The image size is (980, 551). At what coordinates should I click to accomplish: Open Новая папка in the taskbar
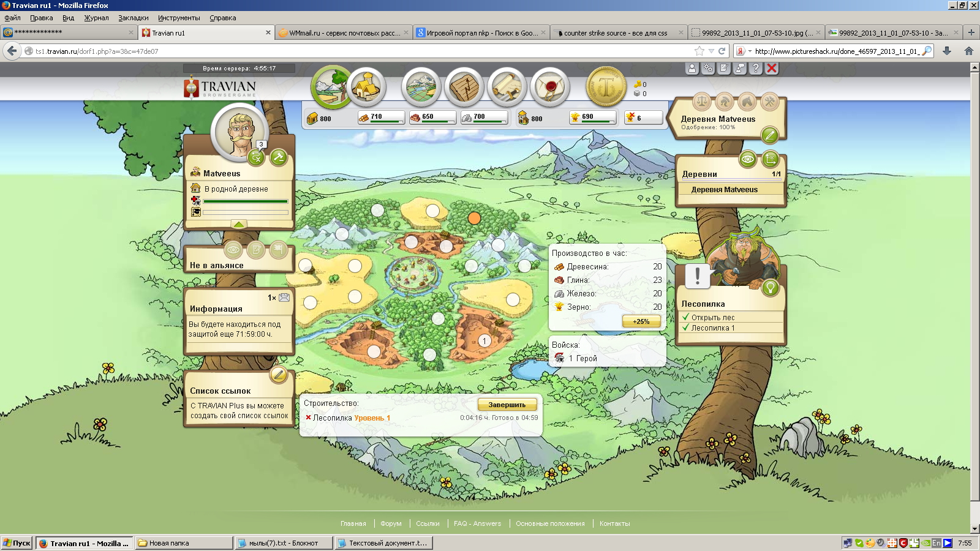point(184,543)
